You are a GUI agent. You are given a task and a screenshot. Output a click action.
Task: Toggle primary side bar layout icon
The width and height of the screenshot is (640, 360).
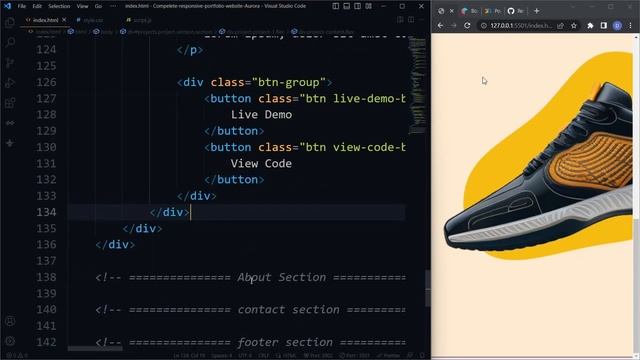point(336,6)
